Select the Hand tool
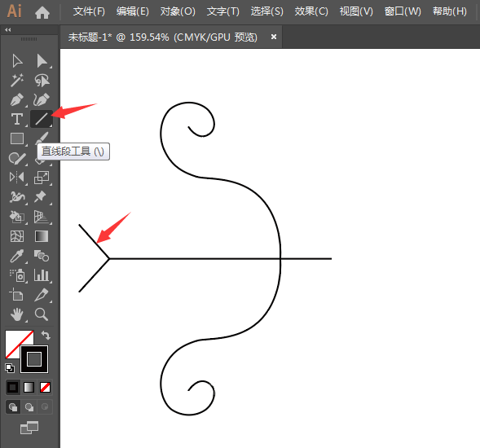The height and width of the screenshot is (448, 480). 17,314
